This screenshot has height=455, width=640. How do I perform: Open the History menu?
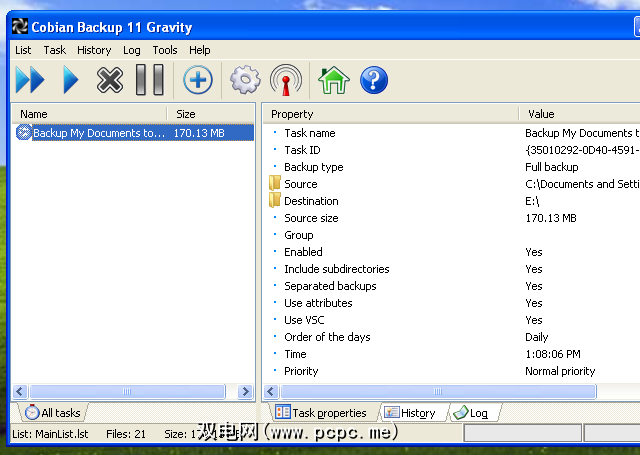[94, 50]
